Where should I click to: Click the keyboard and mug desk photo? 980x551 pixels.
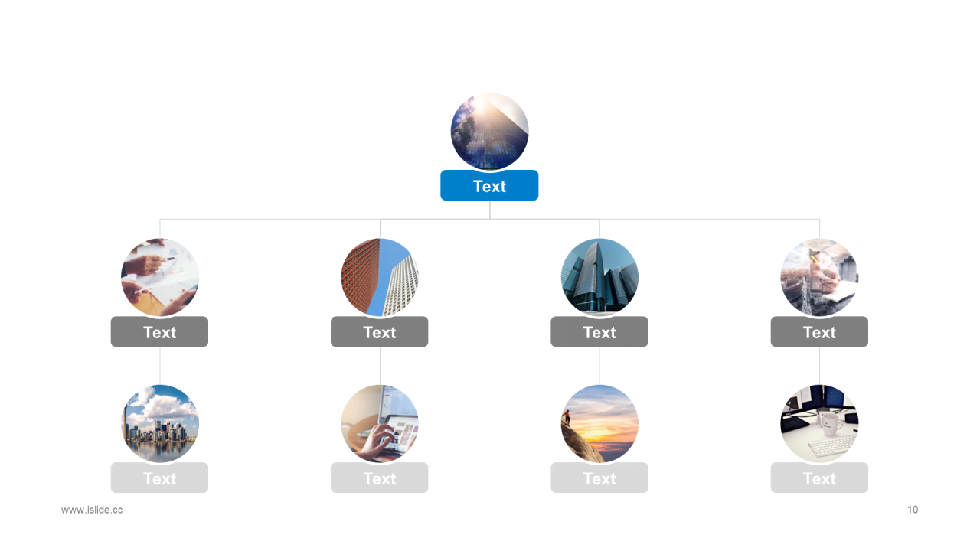(819, 424)
